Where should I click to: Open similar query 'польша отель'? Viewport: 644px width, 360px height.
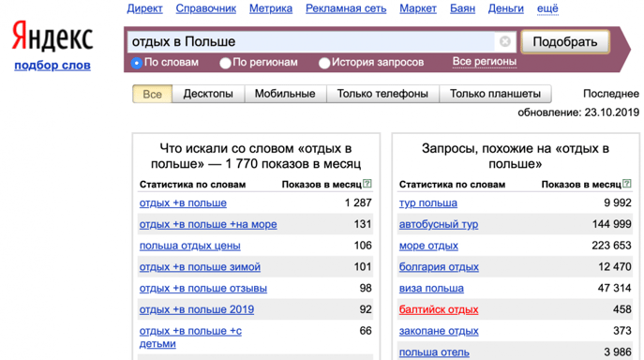click(434, 352)
